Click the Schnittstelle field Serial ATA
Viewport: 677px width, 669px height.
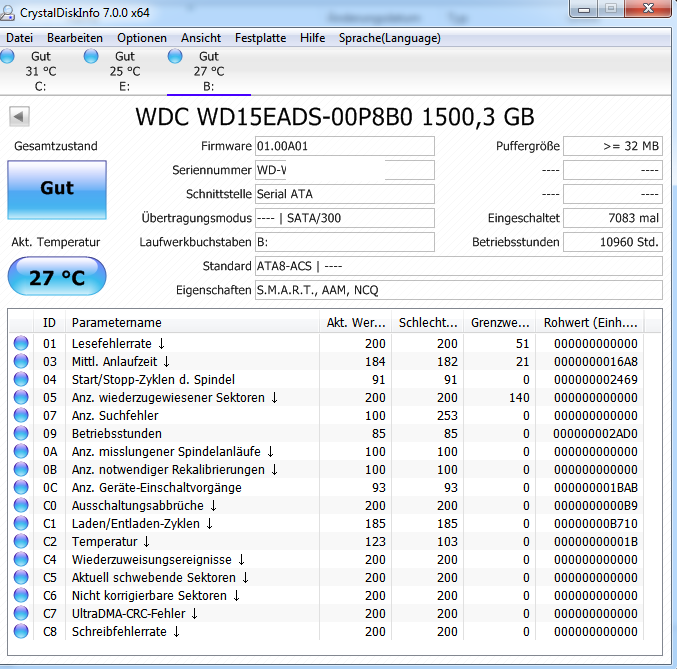coord(345,194)
